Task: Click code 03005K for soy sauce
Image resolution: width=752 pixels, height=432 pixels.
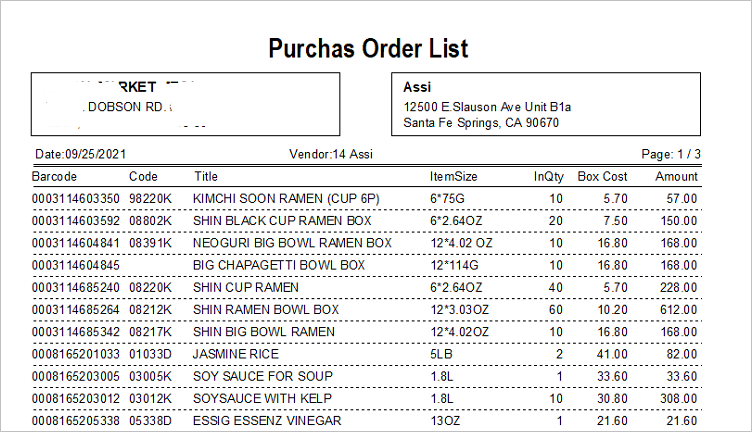Action: click(x=151, y=376)
